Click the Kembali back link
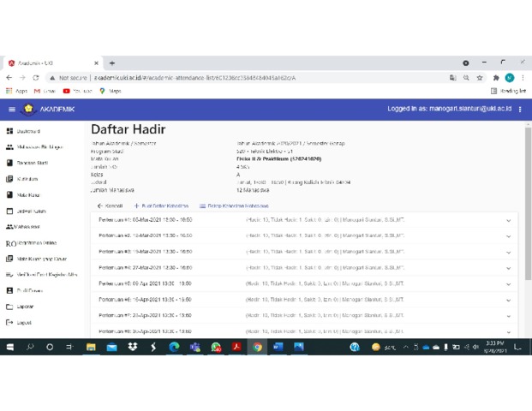 click(x=110, y=205)
